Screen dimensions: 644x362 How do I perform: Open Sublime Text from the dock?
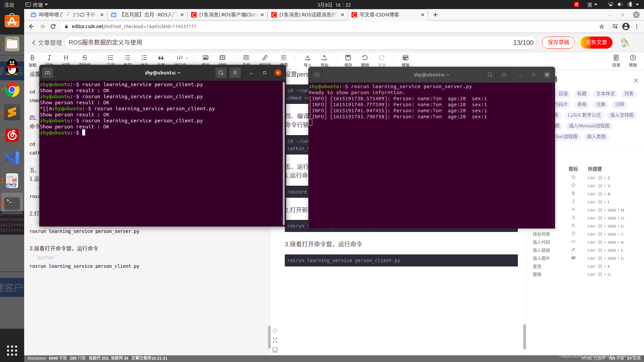[12, 112]
